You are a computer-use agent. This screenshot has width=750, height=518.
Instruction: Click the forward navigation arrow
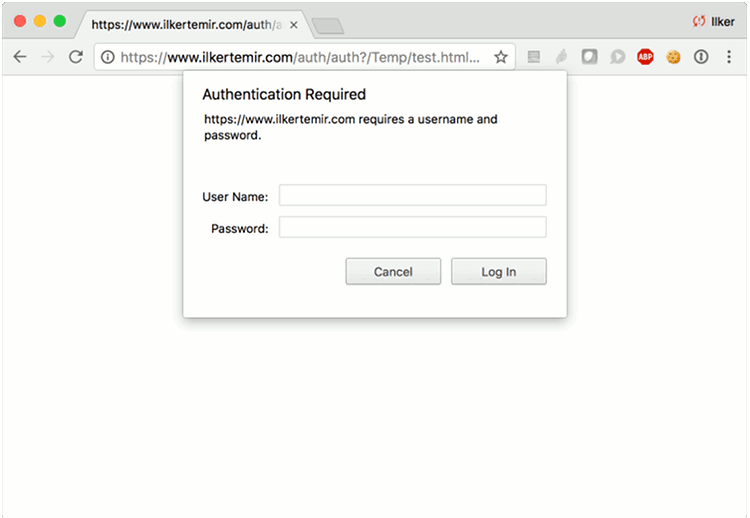coord(48,57)
